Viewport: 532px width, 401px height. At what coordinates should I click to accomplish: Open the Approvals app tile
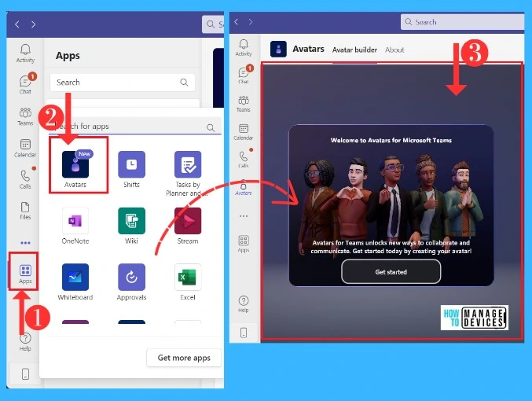pyautogui.click(x=132, y=282)
